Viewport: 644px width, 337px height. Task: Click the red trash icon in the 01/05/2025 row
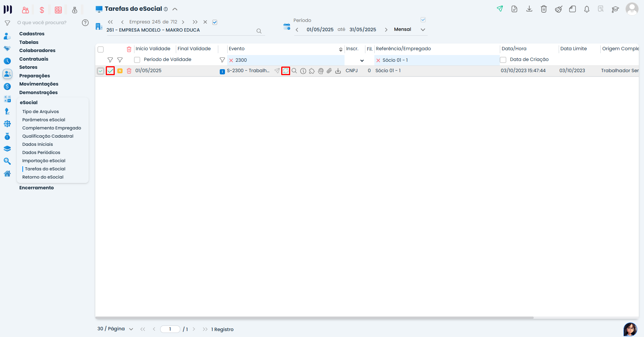129,71
